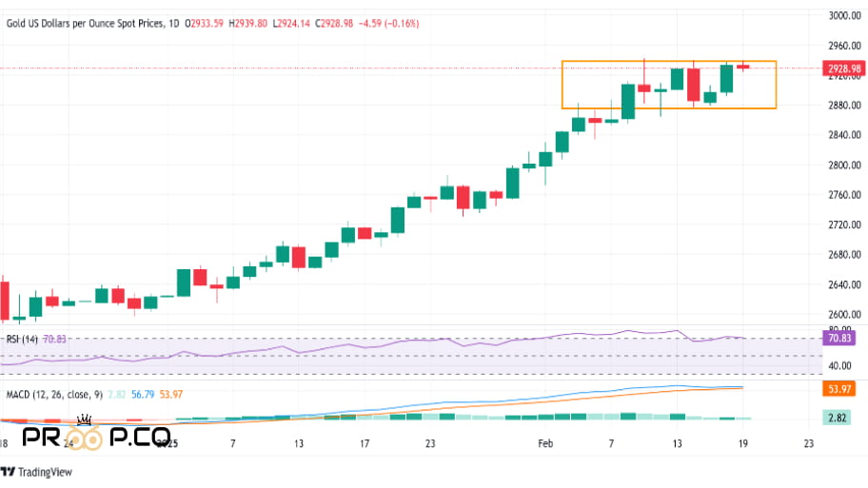Click the high value H2939.80
Screen dimensions: 868x488
click(x=248, y=24)
